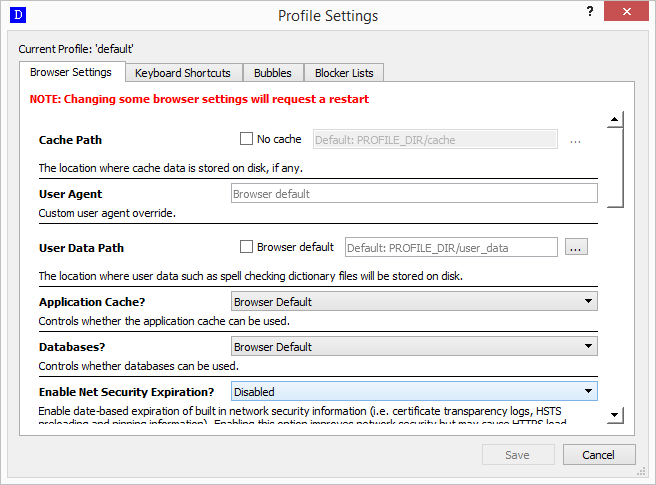Click the Save button

point(518,455)
